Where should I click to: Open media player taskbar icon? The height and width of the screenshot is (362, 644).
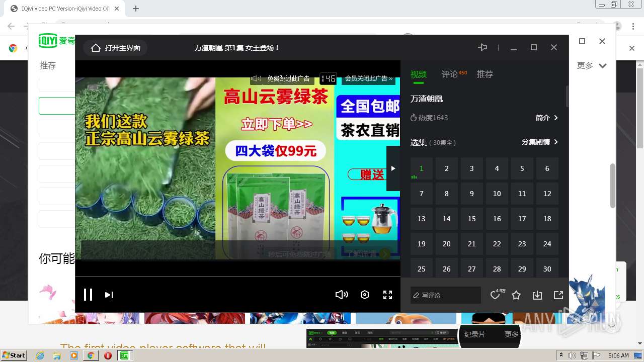point(74,355)
